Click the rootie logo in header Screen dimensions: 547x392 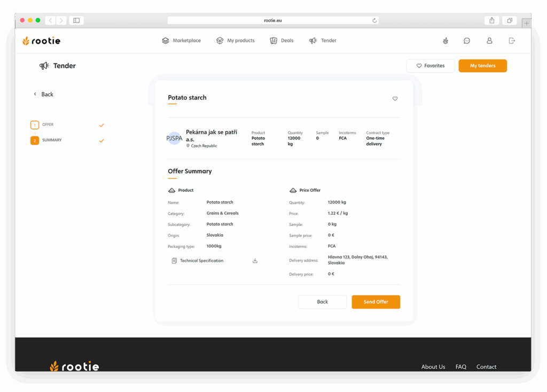[41, 41]
